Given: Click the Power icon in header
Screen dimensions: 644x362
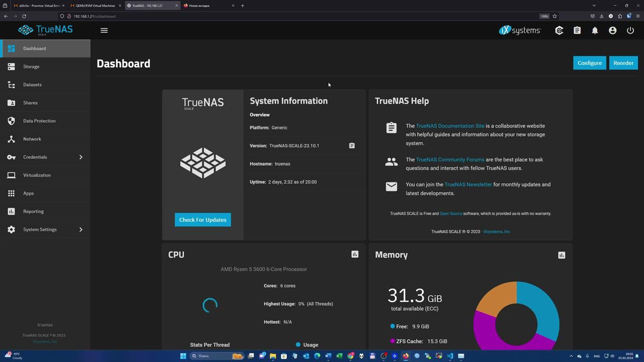Looking at the screenshot, I should click(630, 30).
